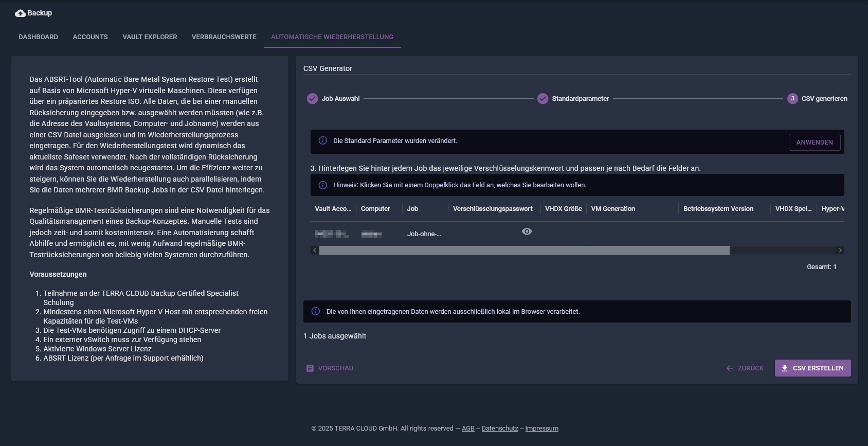Click the table scrollbar right arrow
The width and height of the screenshot is (868, 446).
pos(840,251)
